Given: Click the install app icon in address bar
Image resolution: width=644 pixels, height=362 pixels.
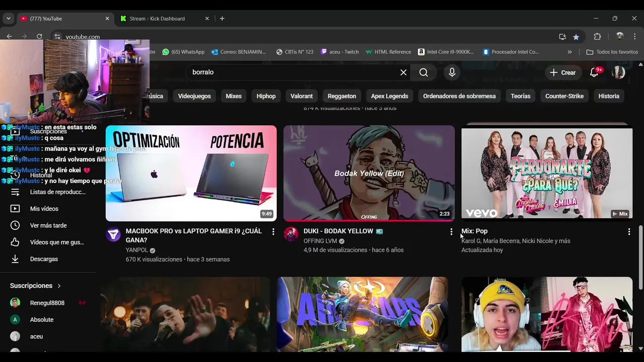Looking at the screenshot, I should click(x=562, y=37).
